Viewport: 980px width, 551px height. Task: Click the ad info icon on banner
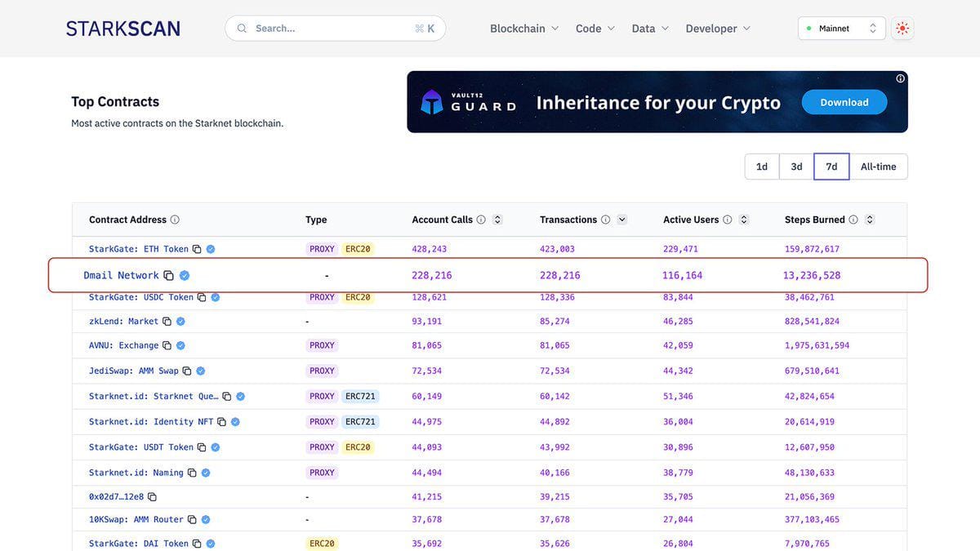[x=900, y=78]
